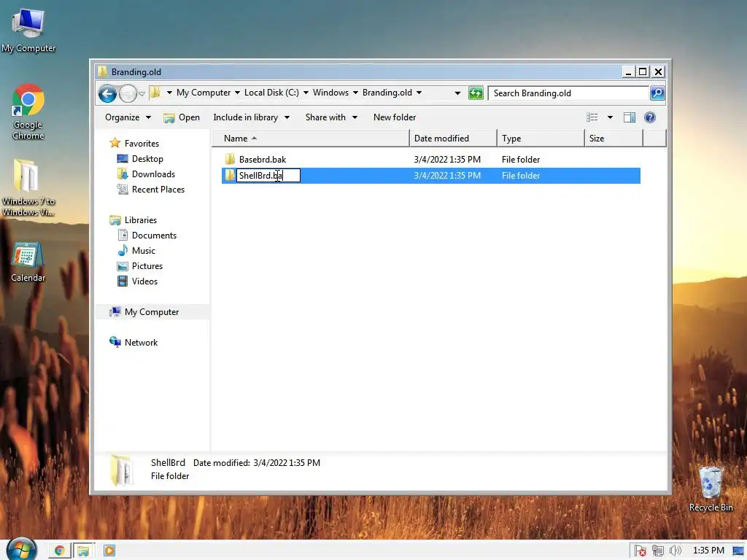Toggle the preview pane icon

[x=630, y=117]
